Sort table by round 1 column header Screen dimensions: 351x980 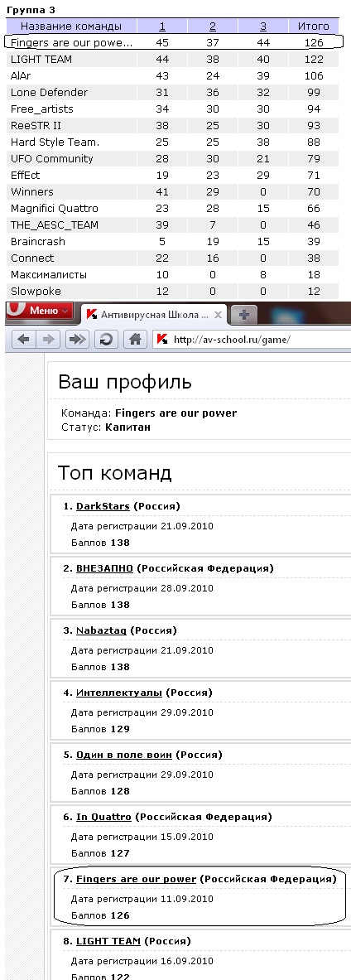pyautogui.click(x=162, y=27)
